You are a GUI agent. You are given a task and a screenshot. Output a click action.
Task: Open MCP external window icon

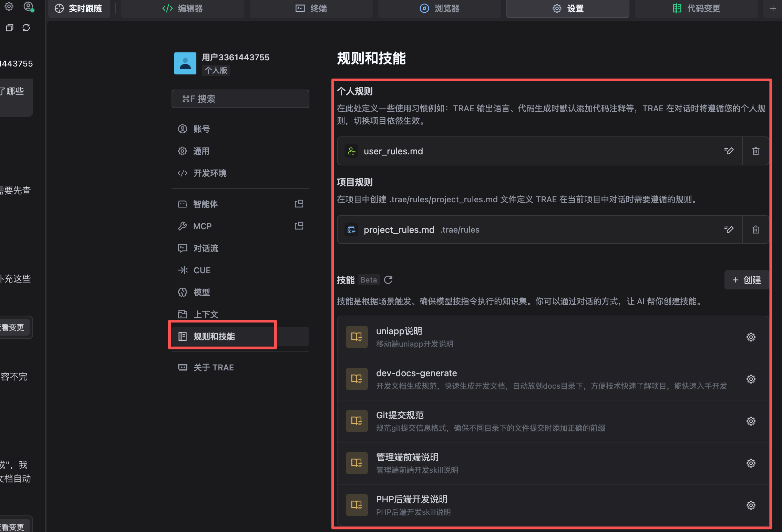click(299, 226)
